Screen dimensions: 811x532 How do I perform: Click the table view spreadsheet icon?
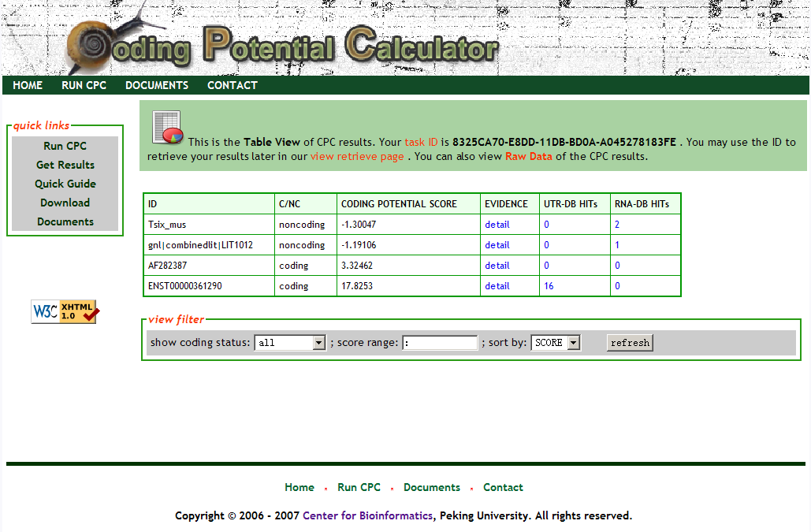[x=167, y=128]
